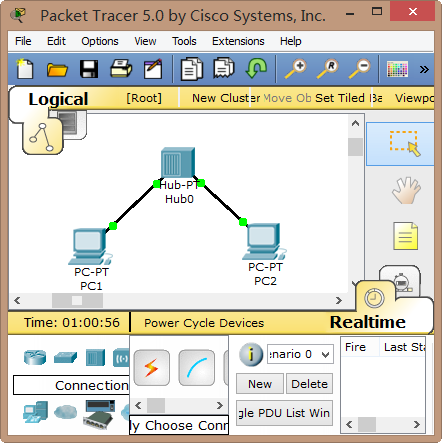The image size is (442, 443).
Task: Click the [Root] navigation label
Action: pos(144,98)
